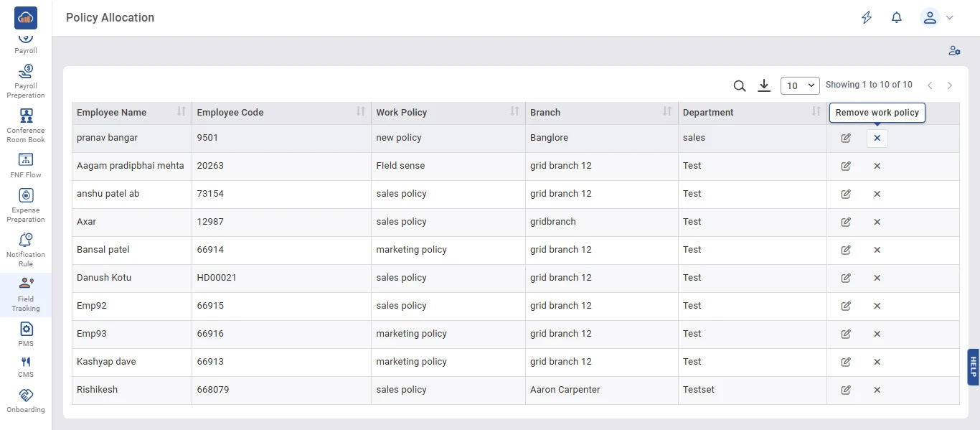Remove work policy for pranav bangar

[877, 138]
